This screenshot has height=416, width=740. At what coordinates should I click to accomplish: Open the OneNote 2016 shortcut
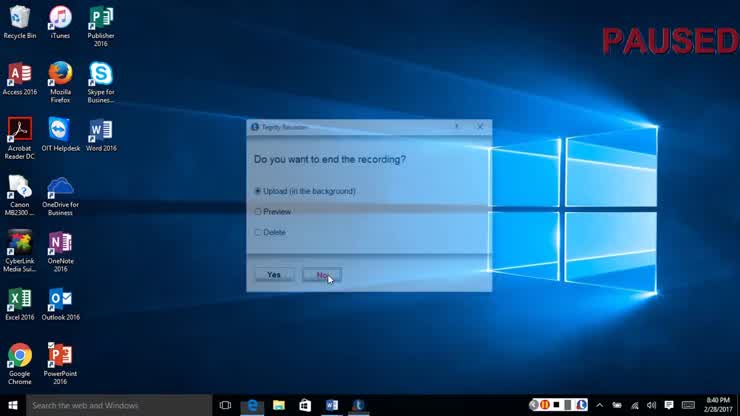pos(60,243)
